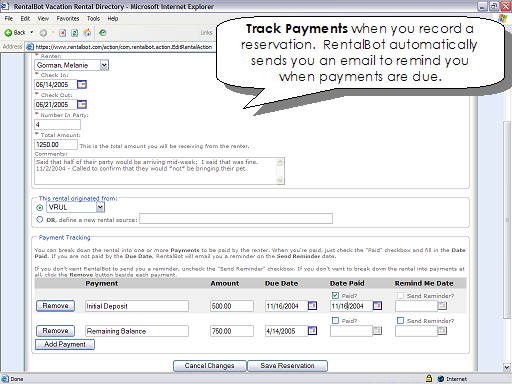The height and width of the screenshot is (384, 512).
Task: Click the Internet zone globe icon
Action: [441, 379]
